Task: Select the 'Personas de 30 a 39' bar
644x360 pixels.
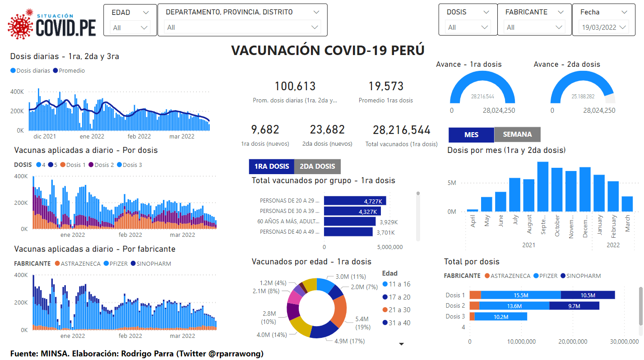Action: [x=352, y=211]
